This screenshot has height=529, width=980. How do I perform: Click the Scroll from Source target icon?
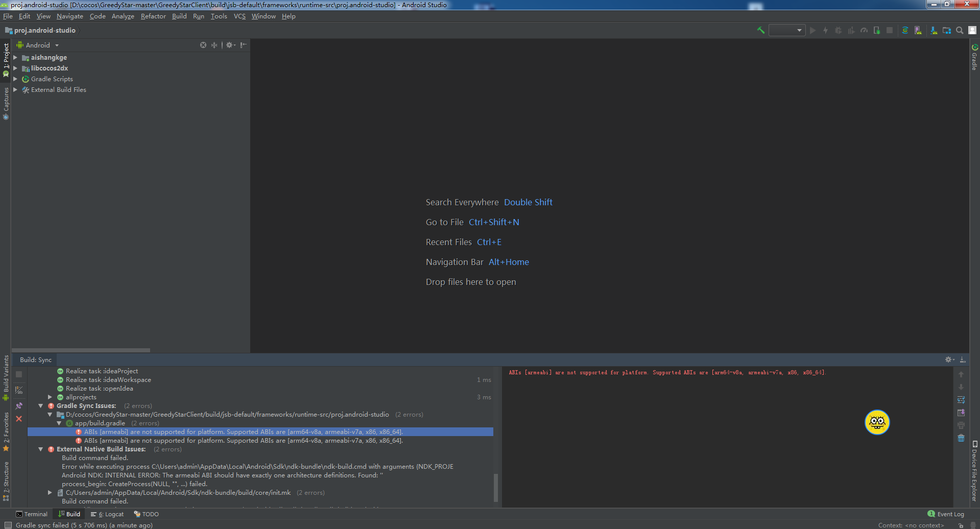(x=203, y=45)
